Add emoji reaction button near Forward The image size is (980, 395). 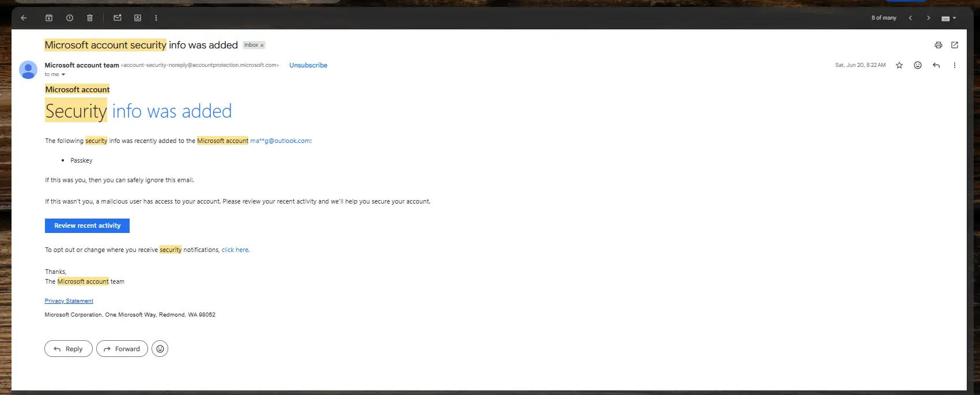tap(160, 349)
